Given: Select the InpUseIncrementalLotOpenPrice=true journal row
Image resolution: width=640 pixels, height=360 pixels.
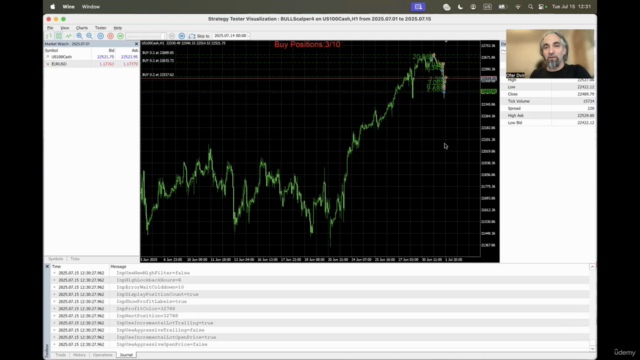Looking at the screenshot, I should tap(320, 337).
